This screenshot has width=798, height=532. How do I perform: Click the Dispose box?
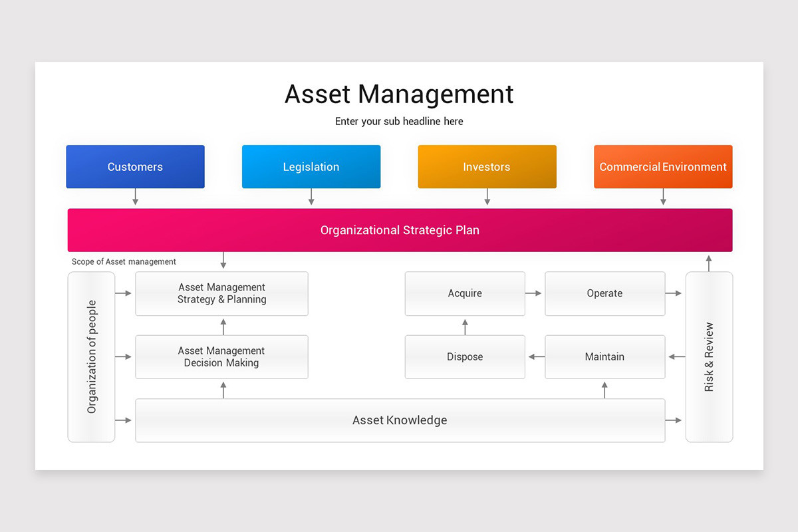click(464, 356)
